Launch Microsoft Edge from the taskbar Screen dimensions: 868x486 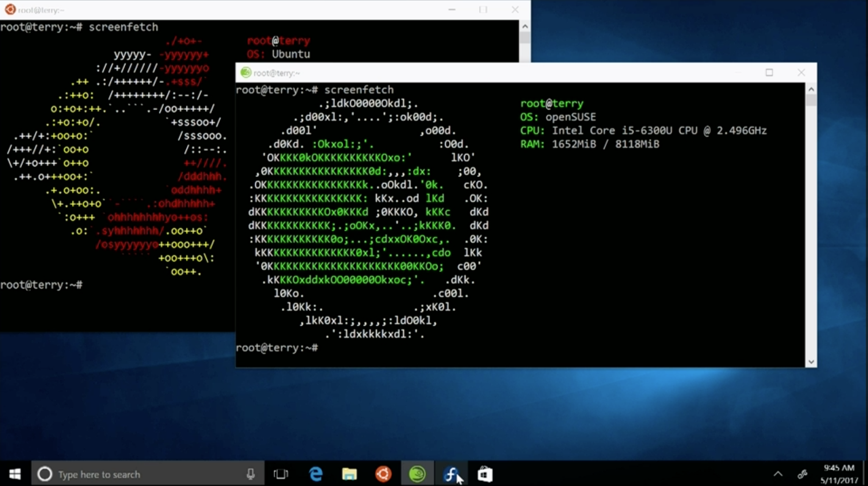pos(316,474)
